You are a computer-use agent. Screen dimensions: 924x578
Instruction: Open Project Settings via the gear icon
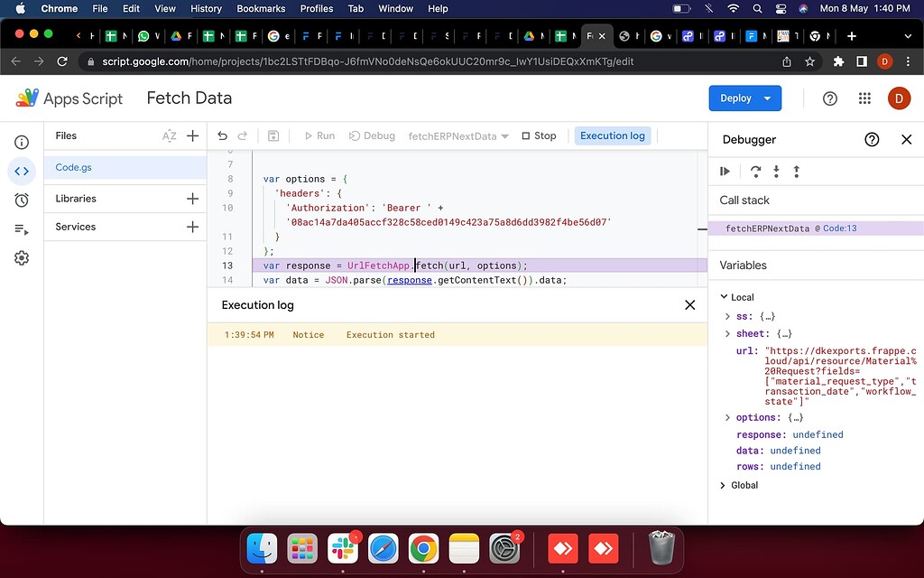click(x=22, y=258)
